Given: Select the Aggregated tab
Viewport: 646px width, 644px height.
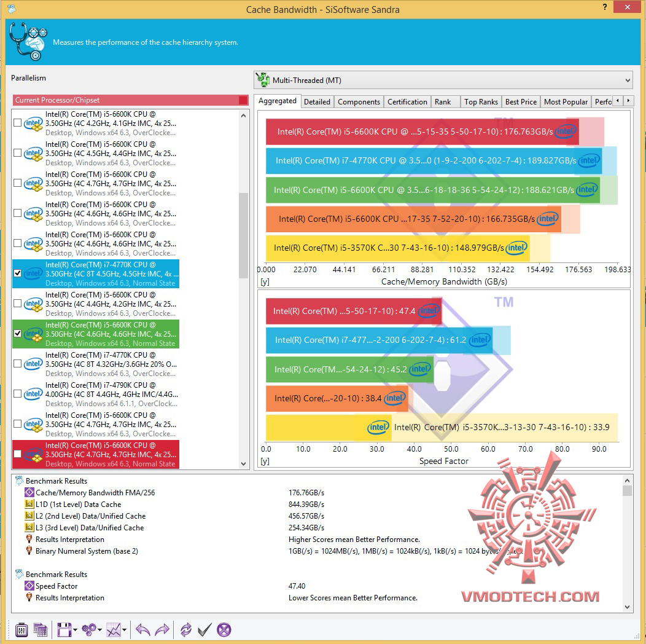Looking at the screenshot, I should [278, 101].
